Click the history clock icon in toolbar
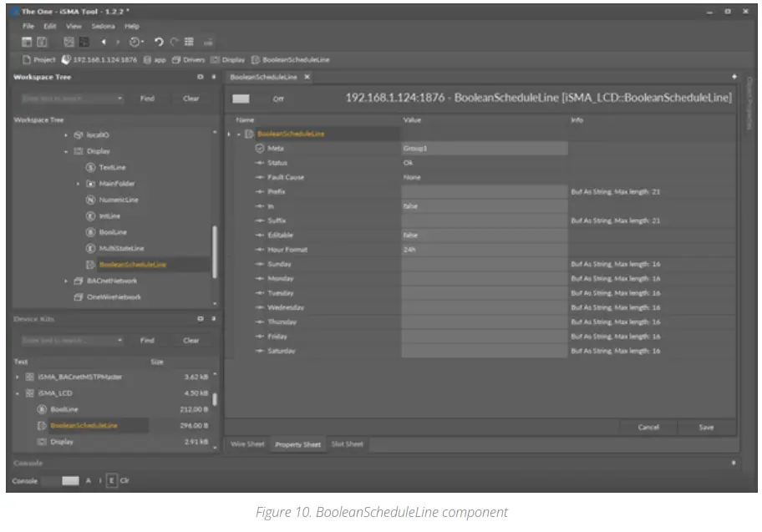The image size is (762, 532). click(135, 42)
